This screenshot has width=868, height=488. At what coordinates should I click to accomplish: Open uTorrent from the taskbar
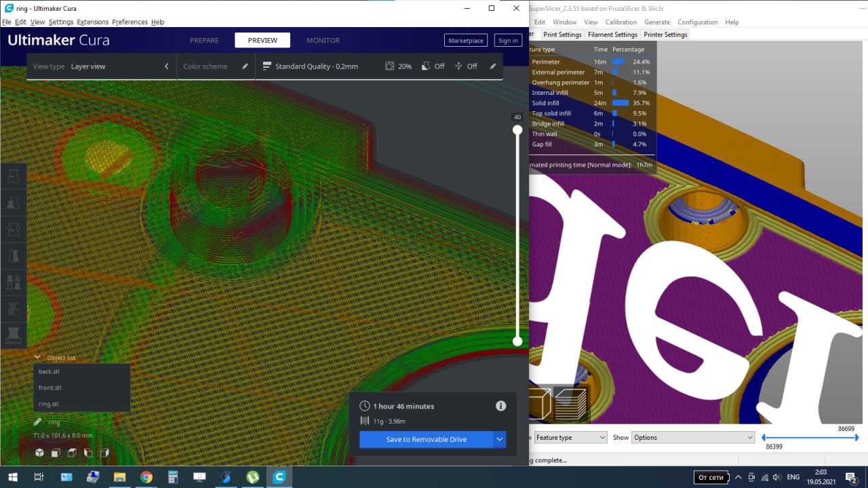pos(252,477)
